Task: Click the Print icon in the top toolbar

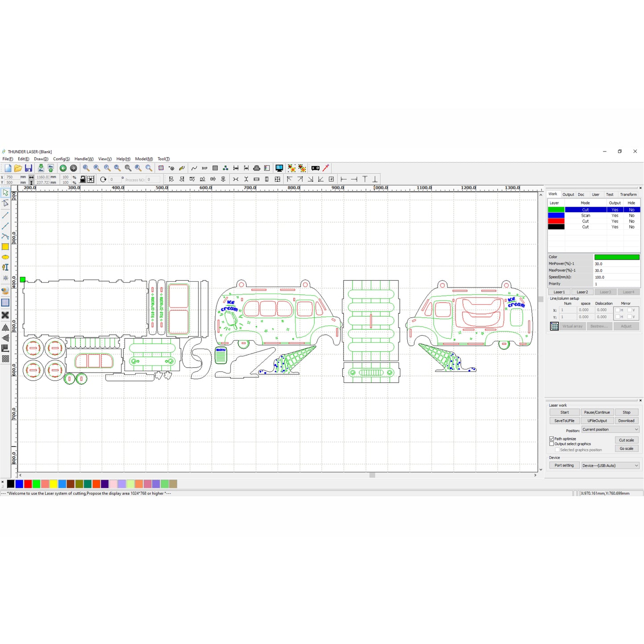Action: 256,168
